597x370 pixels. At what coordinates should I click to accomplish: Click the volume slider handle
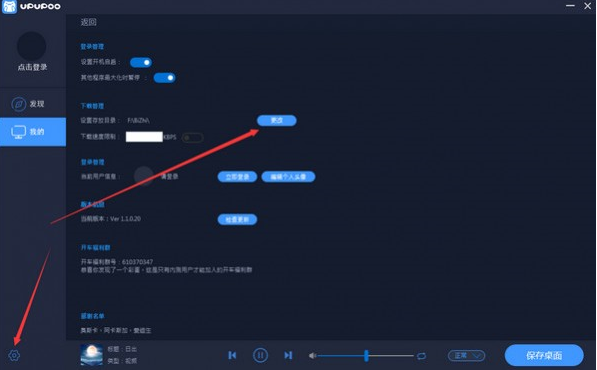click(366, 356)
